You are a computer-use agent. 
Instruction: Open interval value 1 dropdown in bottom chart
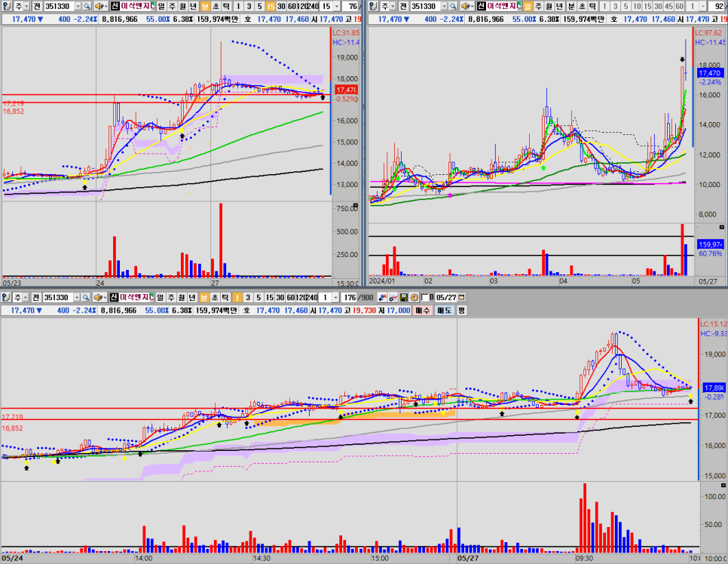(335, 297)
